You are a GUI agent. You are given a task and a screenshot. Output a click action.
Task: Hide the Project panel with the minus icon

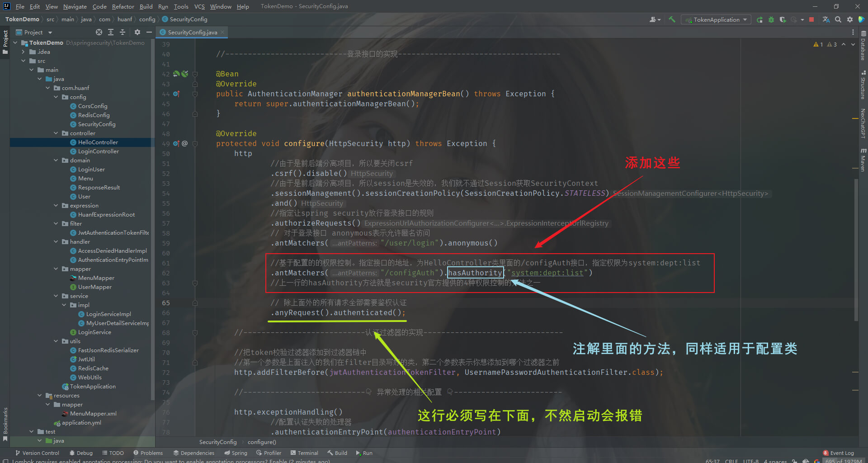[149, 32]
